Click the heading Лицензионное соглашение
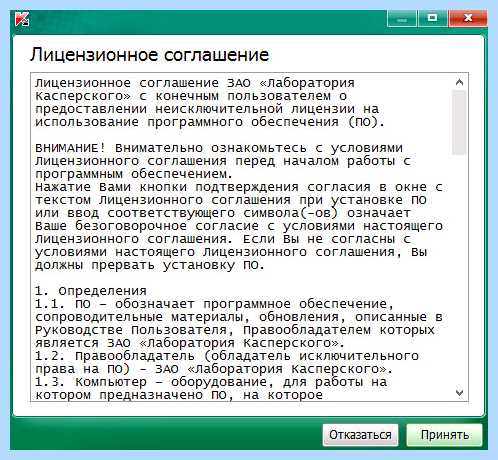 click(149, 55)
